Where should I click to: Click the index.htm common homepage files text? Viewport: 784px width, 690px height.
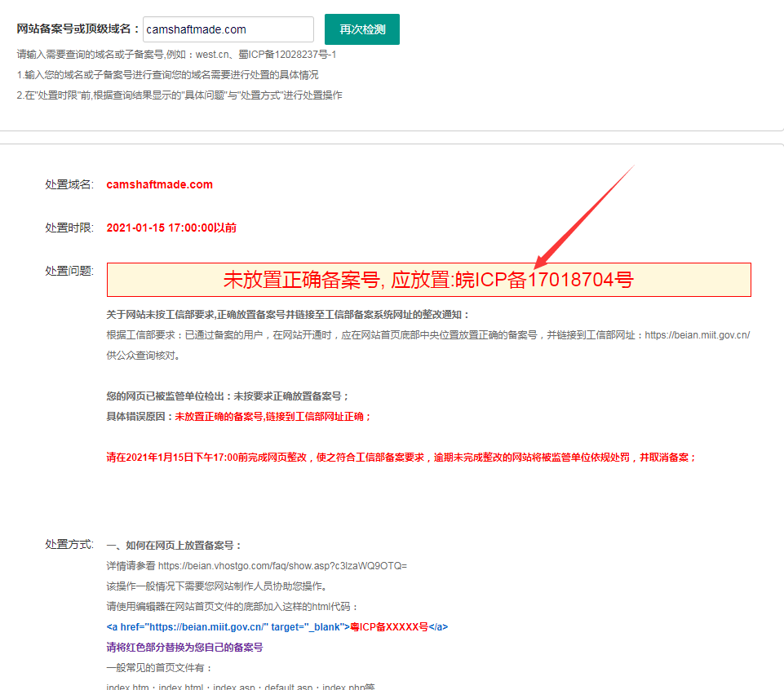pyautogui.click(x=237, y=687)
